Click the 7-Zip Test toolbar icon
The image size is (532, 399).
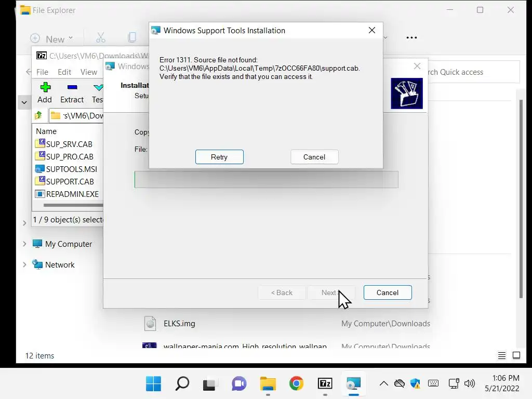click(x=98, y=87)
